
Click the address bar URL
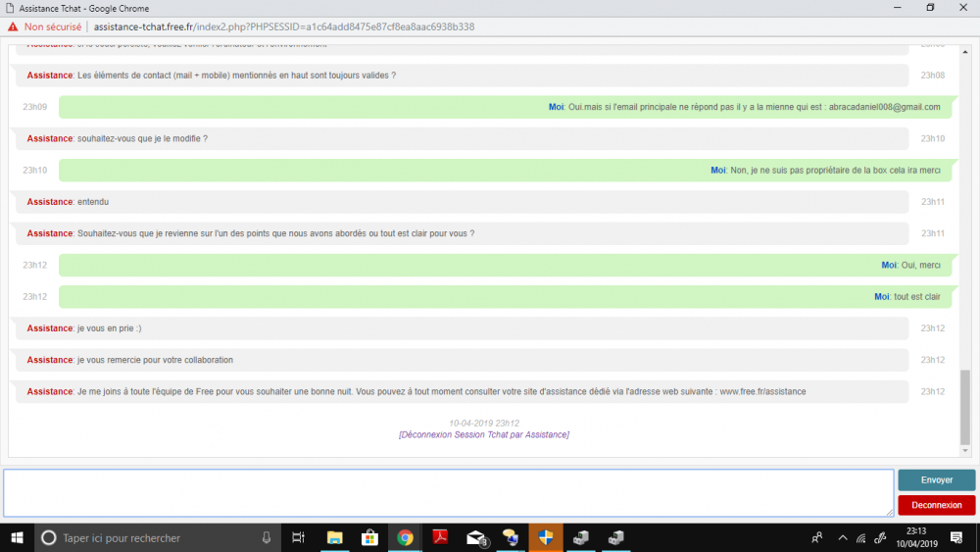point(284,26)
